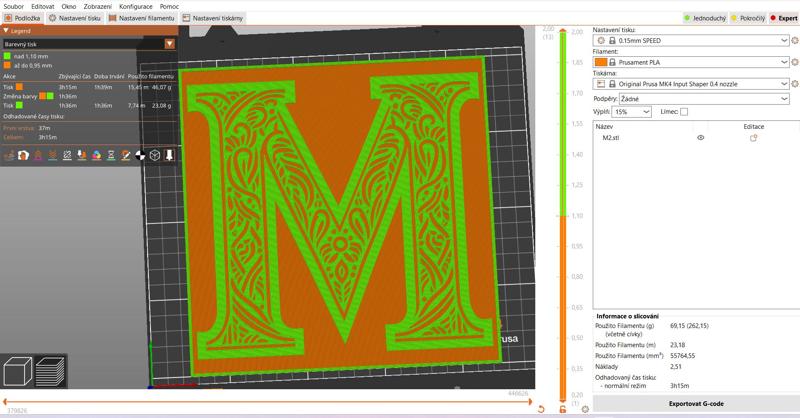
Task: Click the Název column header
Action: 604,127
